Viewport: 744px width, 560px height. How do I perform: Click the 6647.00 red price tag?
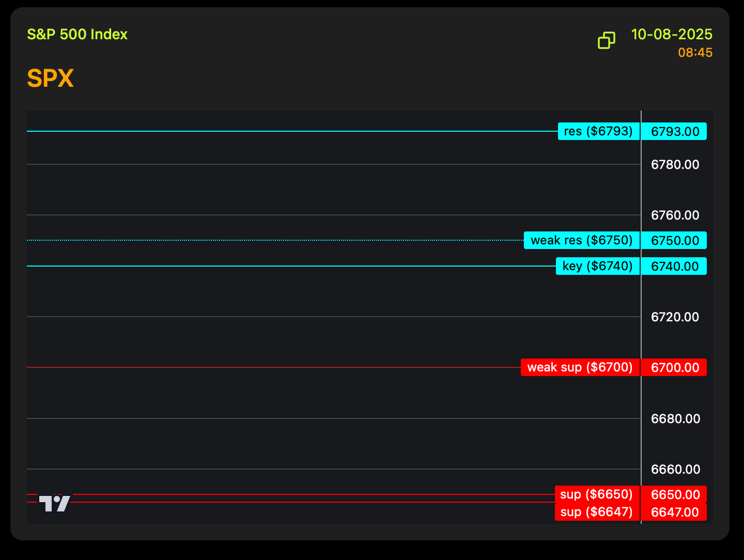click(674, 512)
